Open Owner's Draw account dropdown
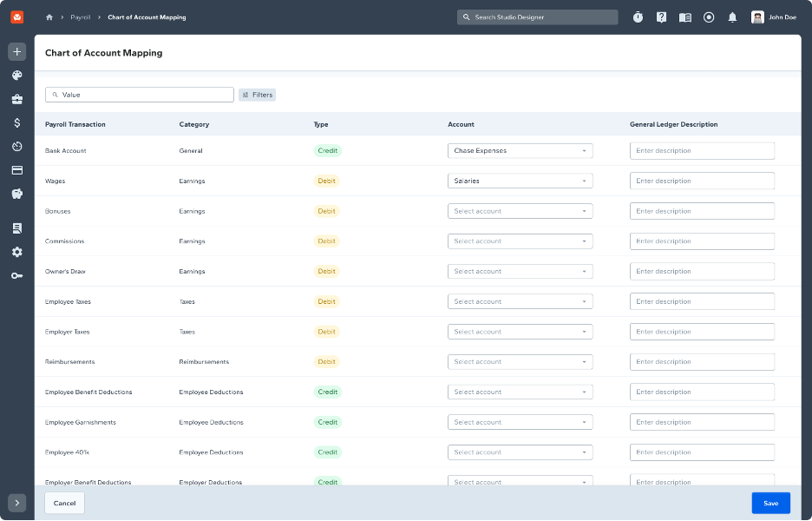812x521 pixels. pyautogui.click(x=520, y=271)
